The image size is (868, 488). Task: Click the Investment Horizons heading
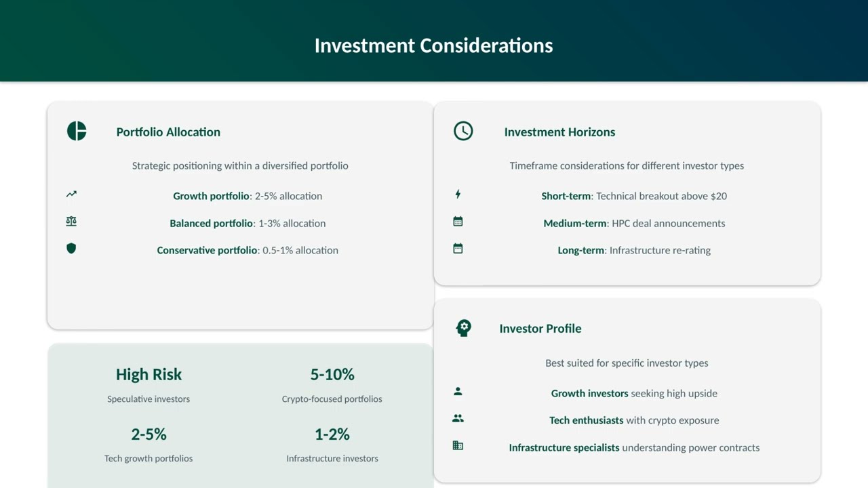coord(559,132)
